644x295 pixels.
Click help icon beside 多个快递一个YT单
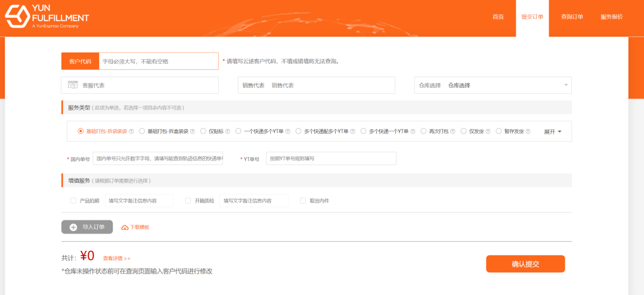[413, 131]
